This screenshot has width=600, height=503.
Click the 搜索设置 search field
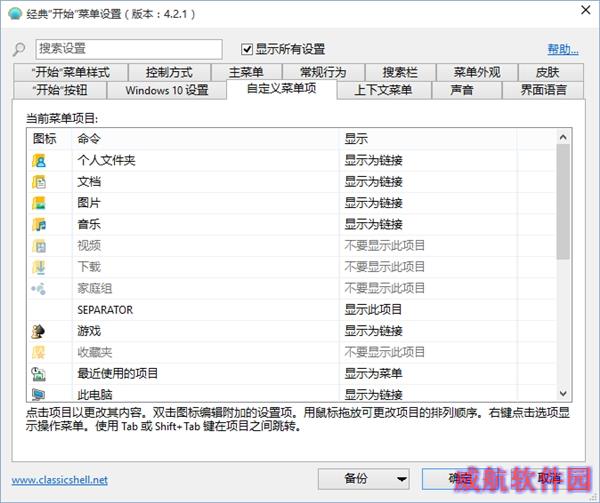coord(129,49)
